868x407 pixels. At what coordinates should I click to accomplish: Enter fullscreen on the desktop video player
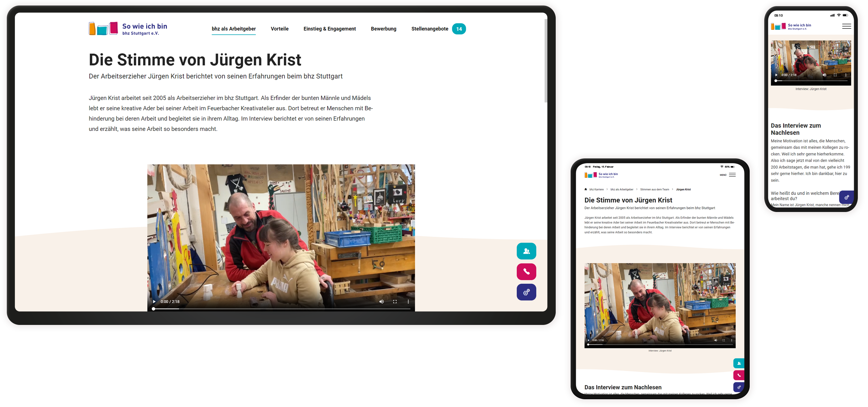pos(395,301)
